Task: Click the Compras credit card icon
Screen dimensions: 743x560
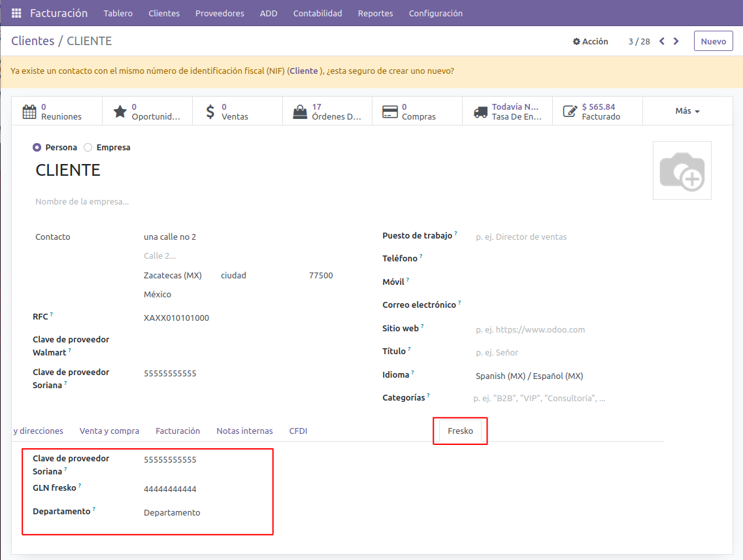Action: 390,112
